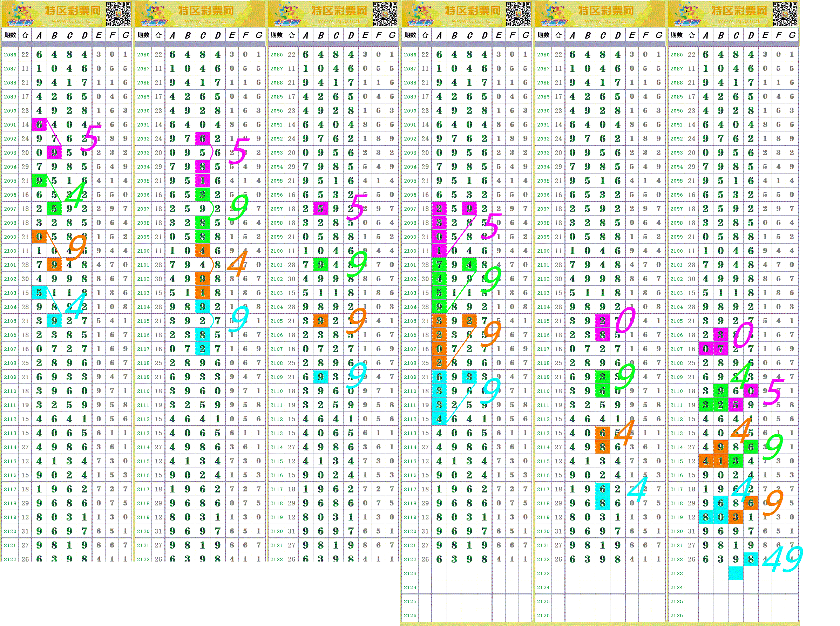840x626 pixels.
Task: Click the QR code in the third chart header
Action: coord(385,14)
